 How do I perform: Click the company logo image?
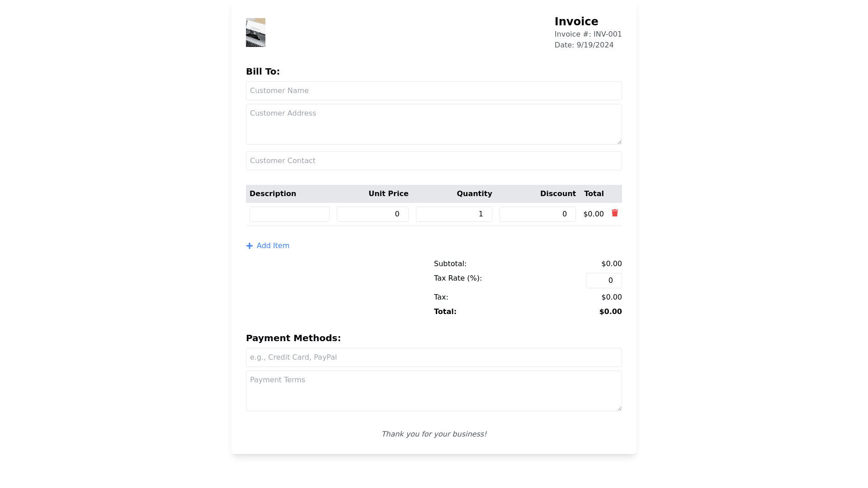pos(255,33)
